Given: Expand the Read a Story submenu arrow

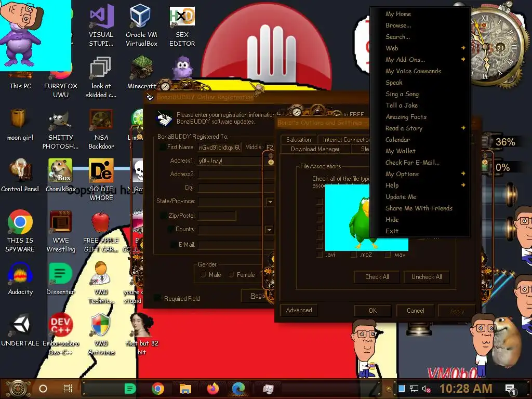Looking at the screenshot, I should (x=463, y=128).
